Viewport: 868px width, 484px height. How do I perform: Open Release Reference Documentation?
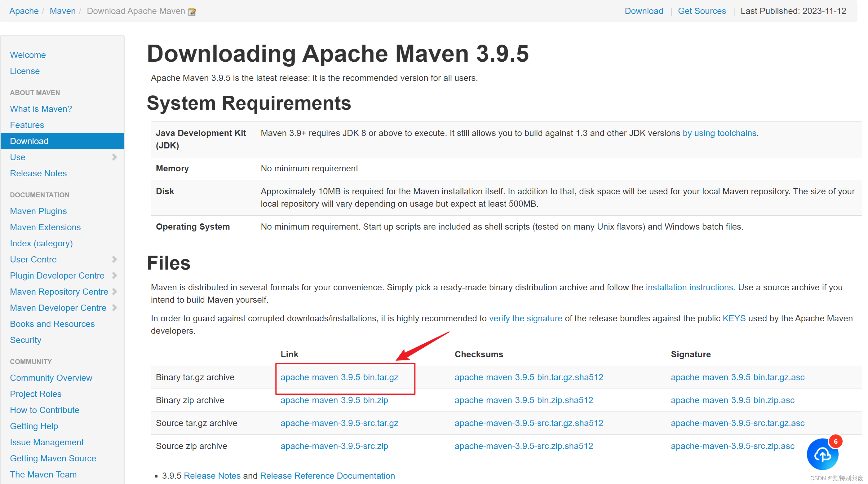pos(327,476)
